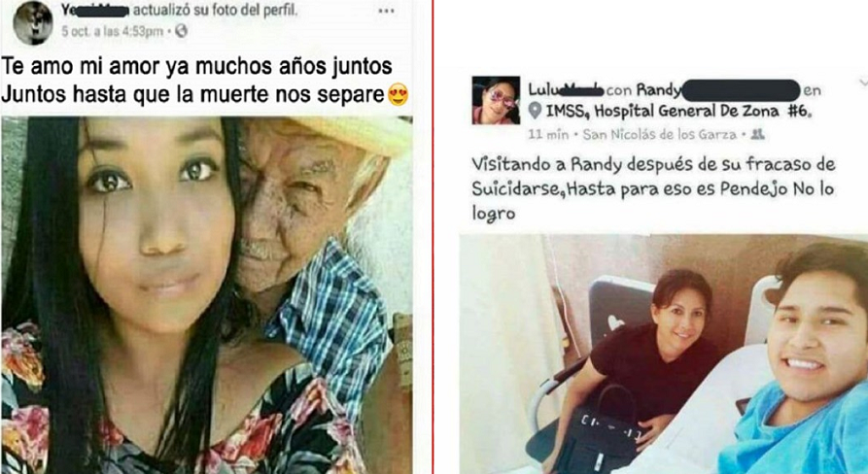This screenshot has height=474, width=868.
Task: Click the San Nicolás de los Garza location
Action: point(660,134)
